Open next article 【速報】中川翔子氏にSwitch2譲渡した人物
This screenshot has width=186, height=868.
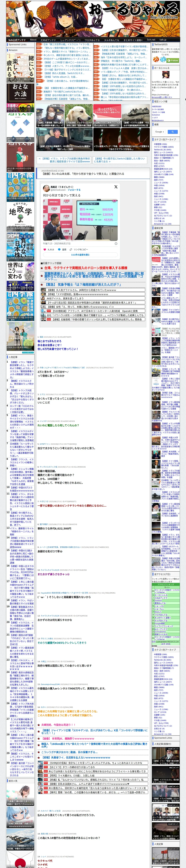[x=120, y=160]
